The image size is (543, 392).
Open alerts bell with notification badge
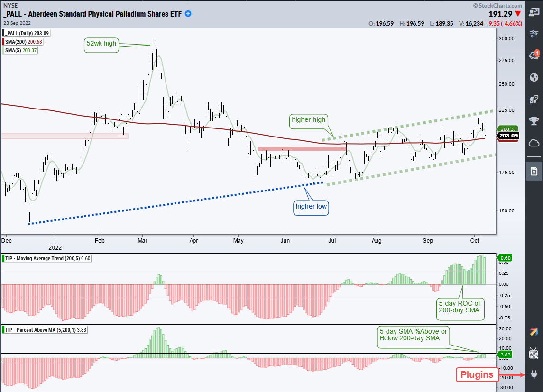pyautogui.click(x=534, y=55)
